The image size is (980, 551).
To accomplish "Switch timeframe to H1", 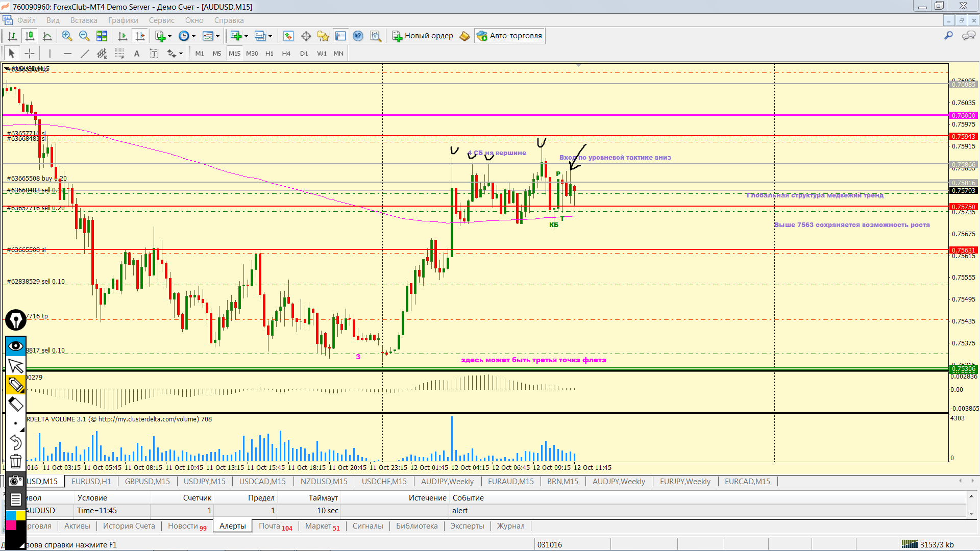I will (269, 54).
